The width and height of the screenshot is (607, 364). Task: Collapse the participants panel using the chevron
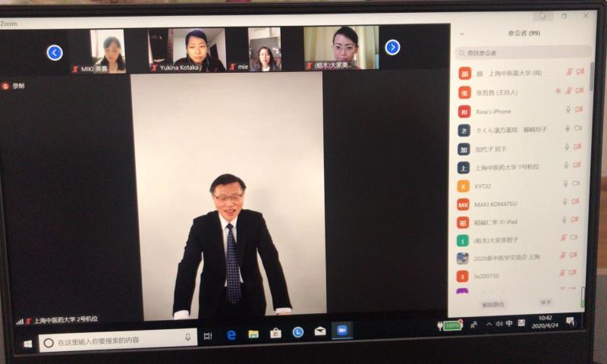pos(463,33)
